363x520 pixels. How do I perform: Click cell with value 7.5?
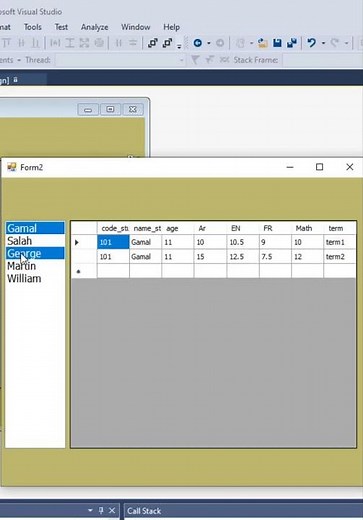click(x=275, y=257)
